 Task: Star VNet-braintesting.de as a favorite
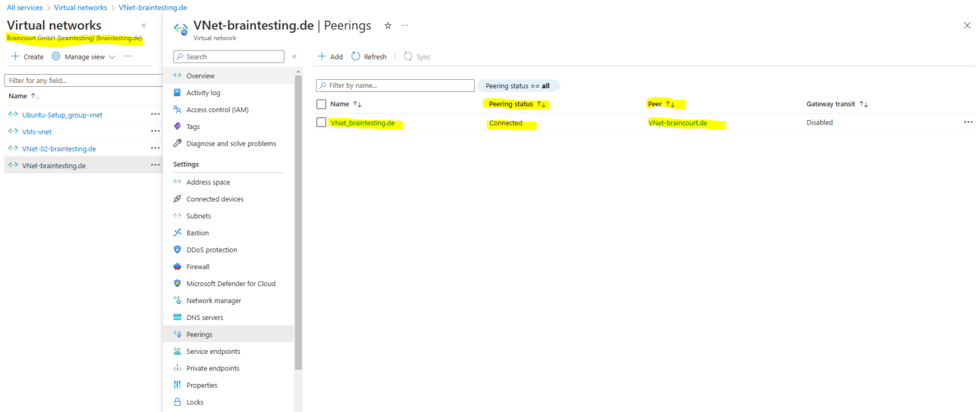387,26
